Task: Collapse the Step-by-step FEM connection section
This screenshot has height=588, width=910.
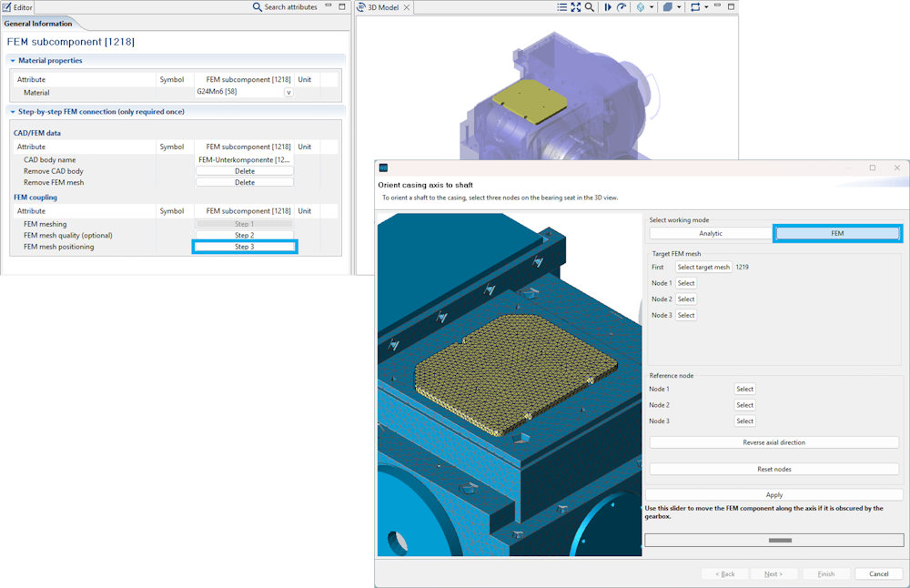Action: tap(13, 112)
